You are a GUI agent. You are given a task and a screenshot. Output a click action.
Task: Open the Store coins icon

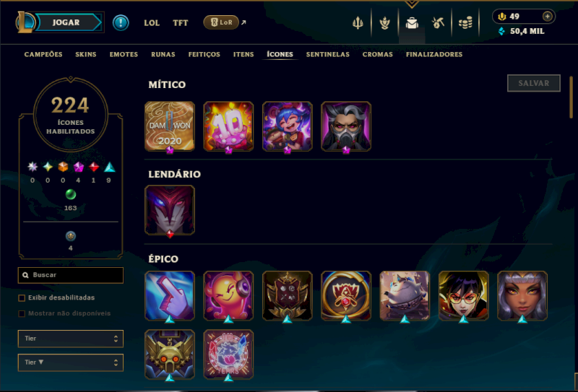click(465, 23)
